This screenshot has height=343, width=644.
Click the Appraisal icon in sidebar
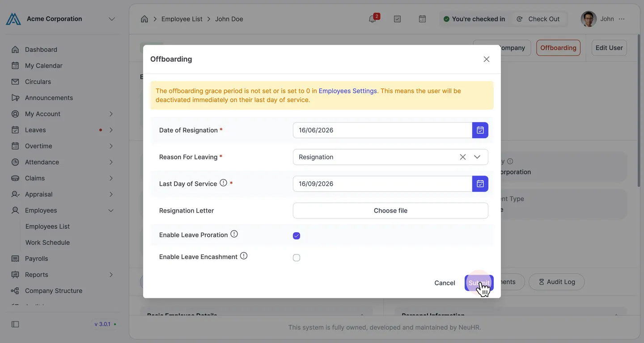(15, 194)
